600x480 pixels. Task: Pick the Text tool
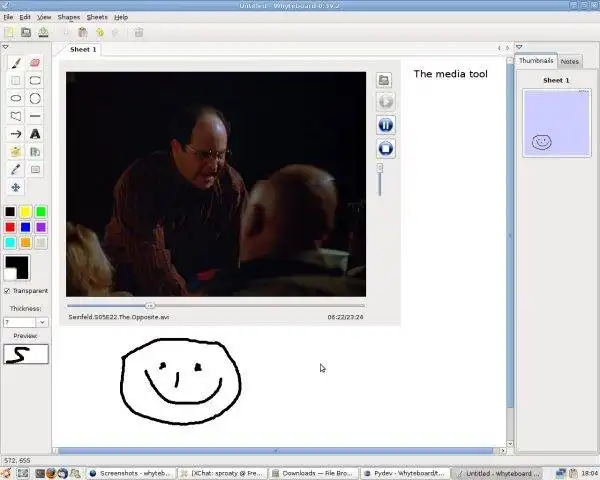click(35, 134)
